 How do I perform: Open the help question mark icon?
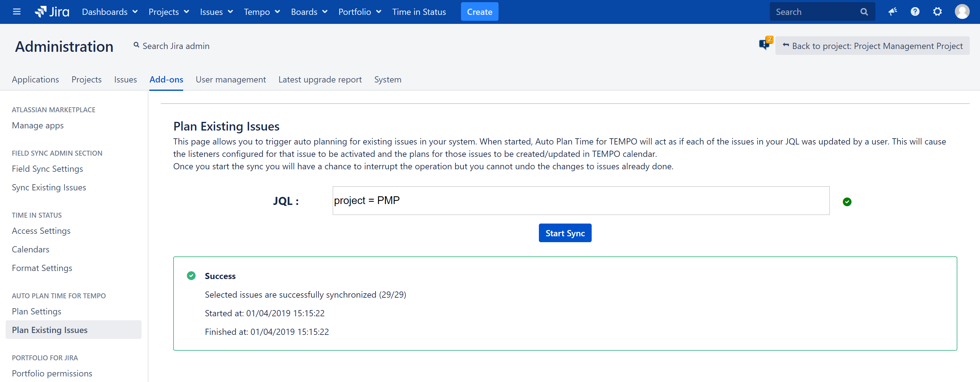coord(915,12)
